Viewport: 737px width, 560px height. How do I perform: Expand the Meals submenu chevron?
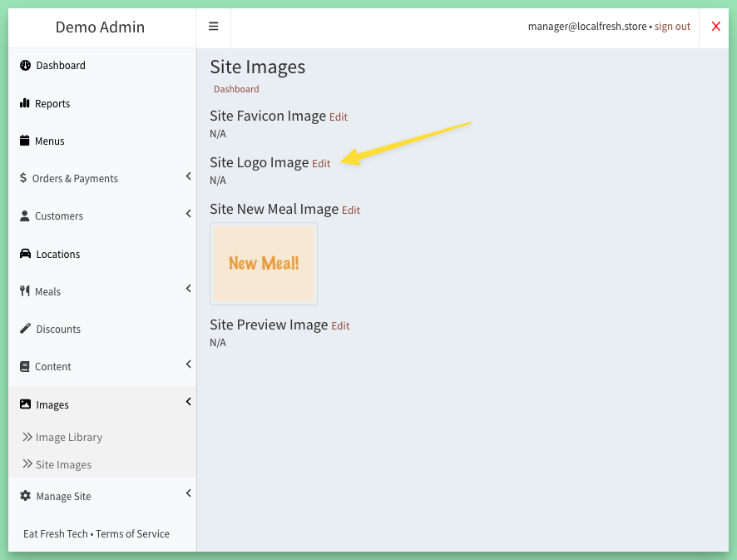click(x=189, y=288)
